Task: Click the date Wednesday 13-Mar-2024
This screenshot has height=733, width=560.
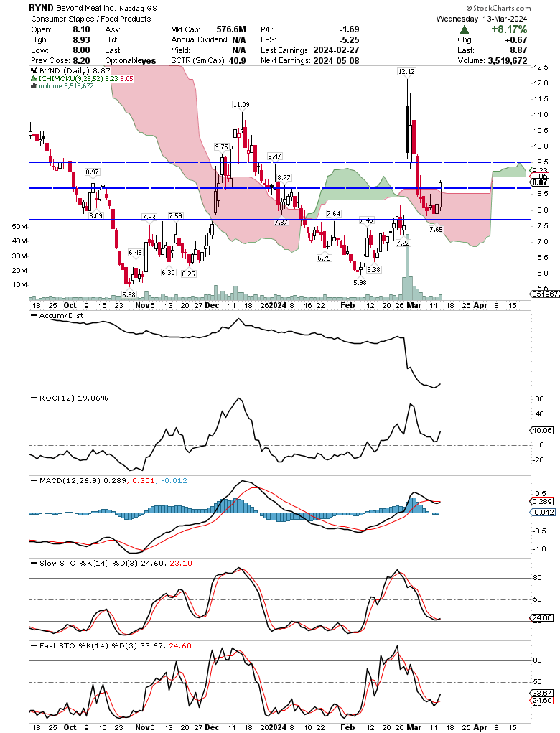Action: click(x=482, y=19)
